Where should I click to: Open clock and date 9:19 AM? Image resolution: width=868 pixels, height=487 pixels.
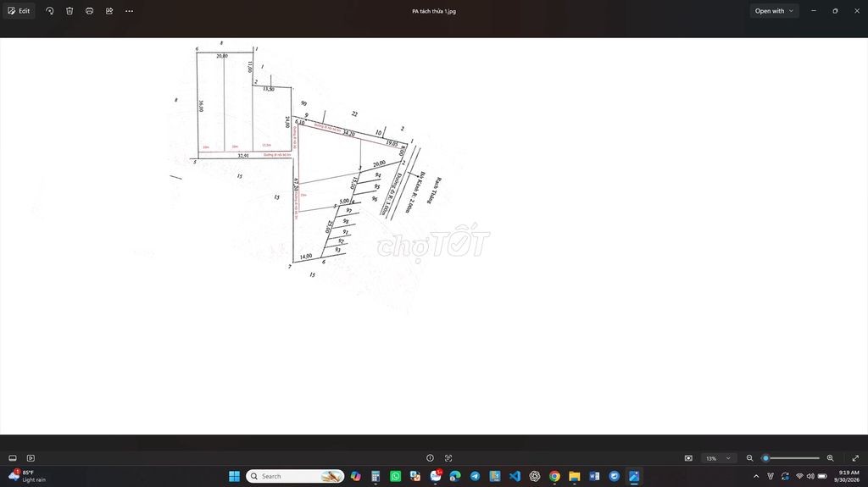click(849, 477)
